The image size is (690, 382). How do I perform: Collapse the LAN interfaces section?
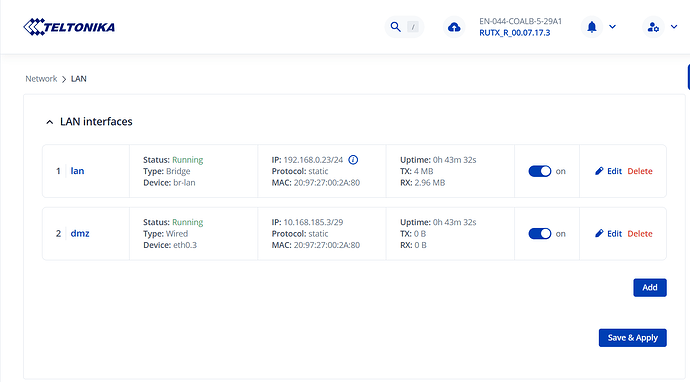click(50, 122)
